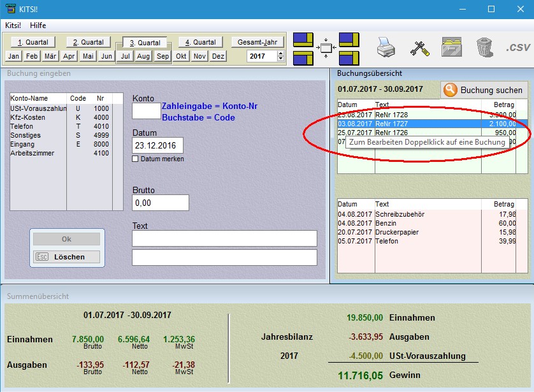This screenshot has height=392, width=534.
Task: Open the Kitsi! menu
Action: pos(13,25)
